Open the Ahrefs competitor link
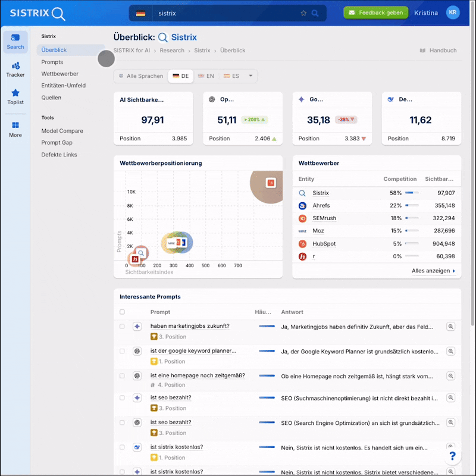This screenshot has height=476, width=476. point(321,205)
